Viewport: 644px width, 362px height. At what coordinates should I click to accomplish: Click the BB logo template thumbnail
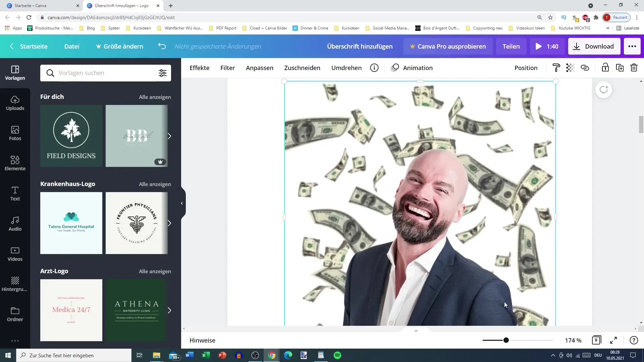(x=137, y=136)
